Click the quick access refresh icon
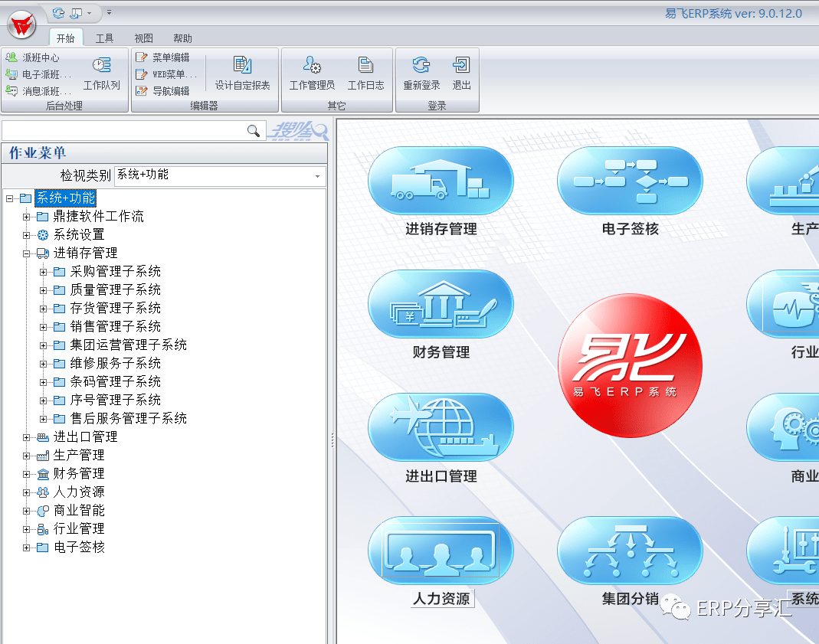819x644 pixels. point(58,12)
